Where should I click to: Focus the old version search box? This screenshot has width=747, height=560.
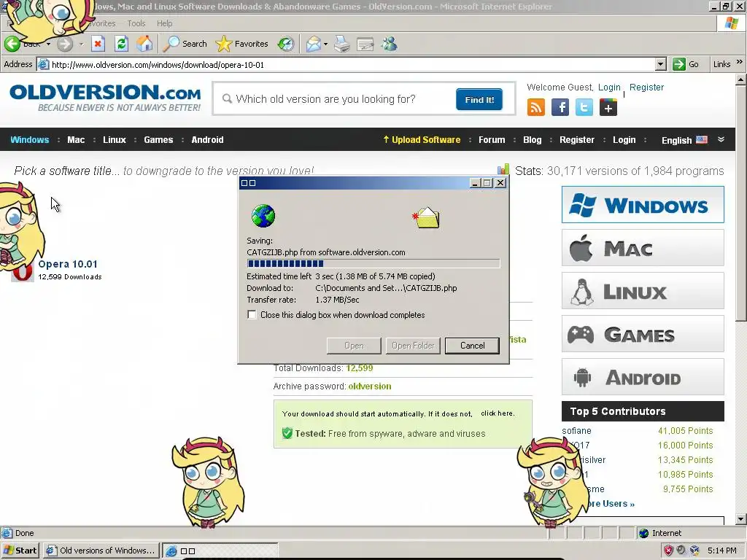(333, 99)
